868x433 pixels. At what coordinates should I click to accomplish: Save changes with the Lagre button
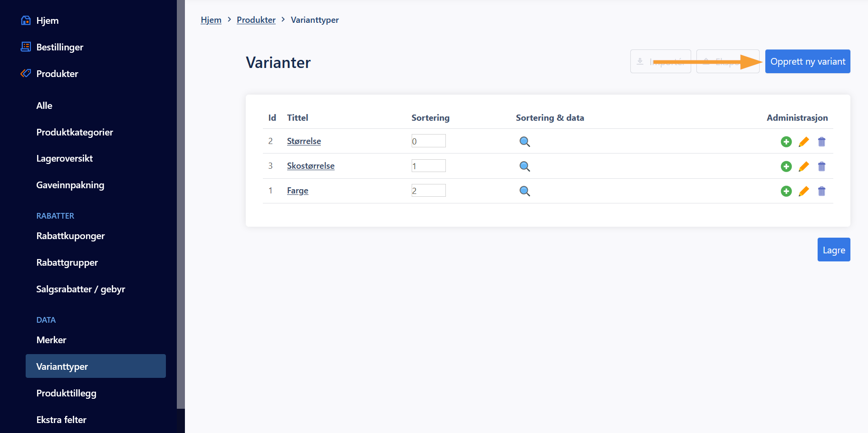click(x=833, y=250)
